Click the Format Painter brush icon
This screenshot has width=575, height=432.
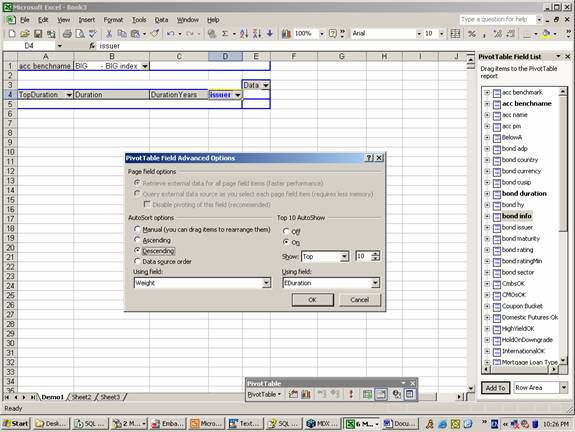(154, 34)
